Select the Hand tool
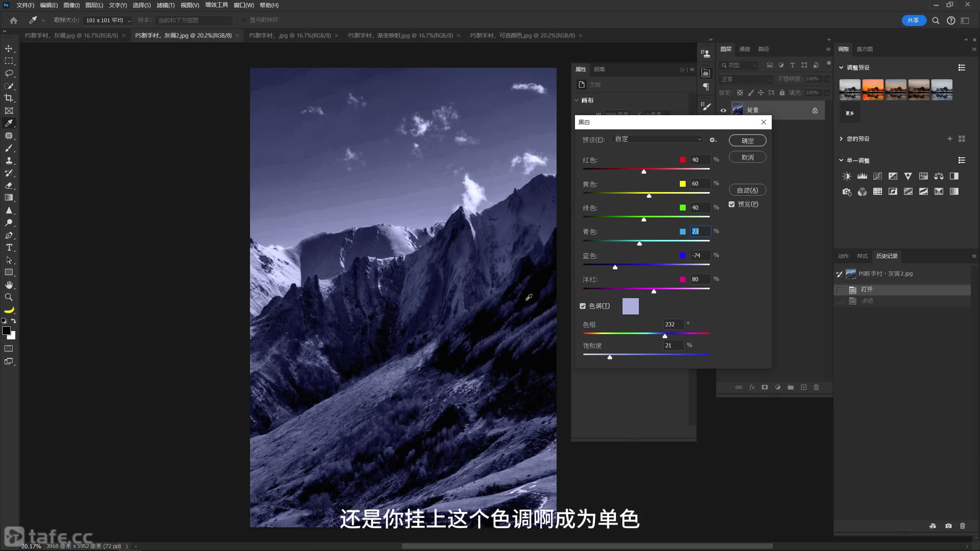The height and width of the screenshot is (551, 980). [9, 285]
